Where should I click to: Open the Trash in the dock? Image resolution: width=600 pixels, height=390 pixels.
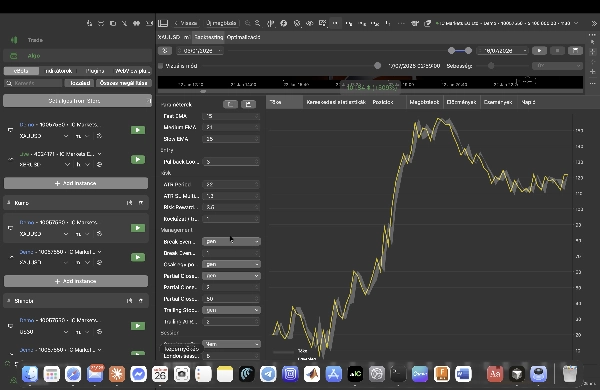(x=570, y=374)
